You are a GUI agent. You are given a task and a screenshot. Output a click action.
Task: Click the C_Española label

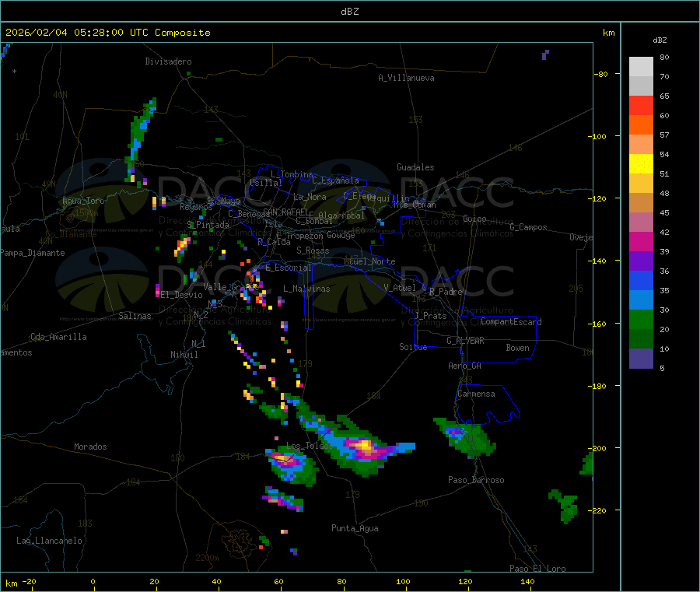click(x=336, y=180)
